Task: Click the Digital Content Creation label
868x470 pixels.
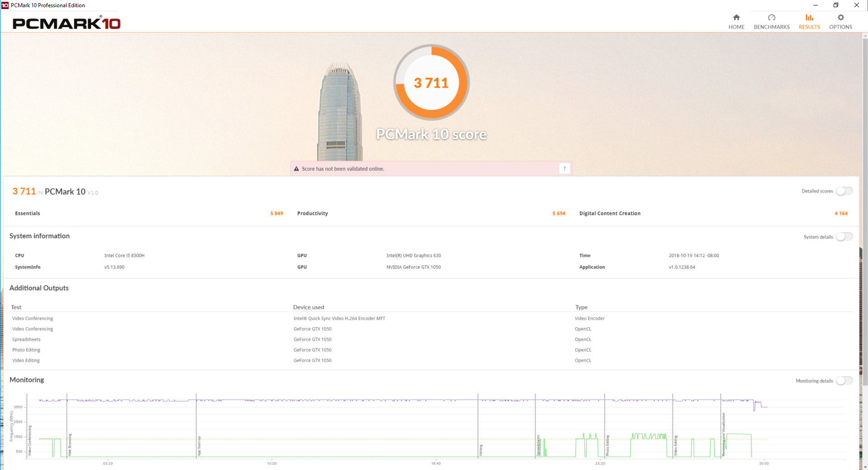Action: pos(610,213)
